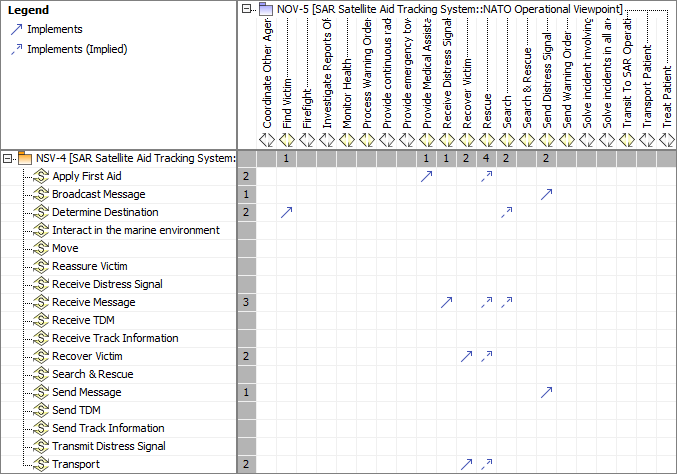Select the Determine Destination function icon

point(41,212)
